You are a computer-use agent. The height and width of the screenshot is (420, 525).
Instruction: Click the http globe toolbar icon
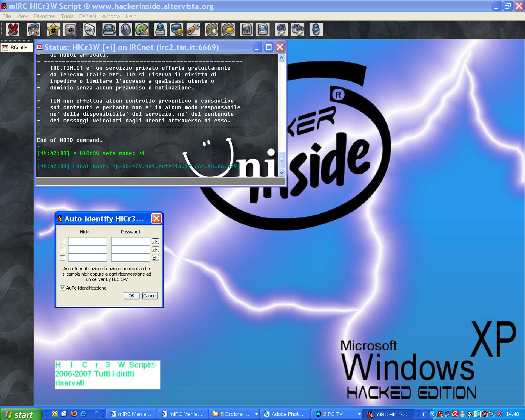[x=263, y=30]
